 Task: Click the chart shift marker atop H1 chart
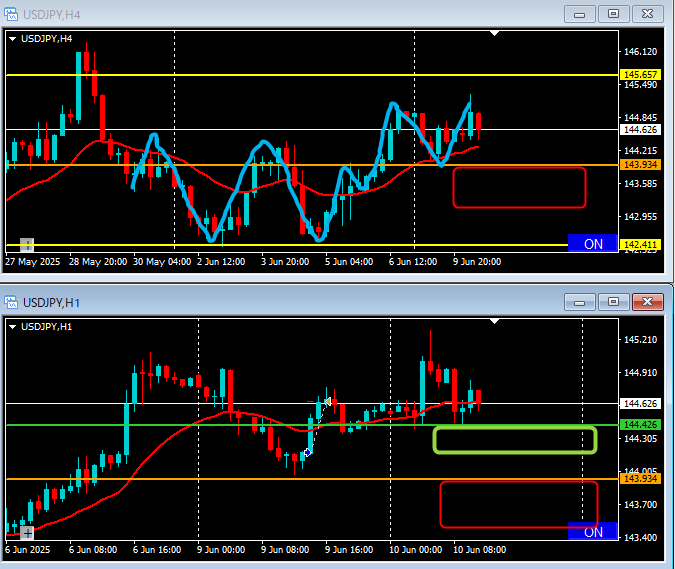495,322
